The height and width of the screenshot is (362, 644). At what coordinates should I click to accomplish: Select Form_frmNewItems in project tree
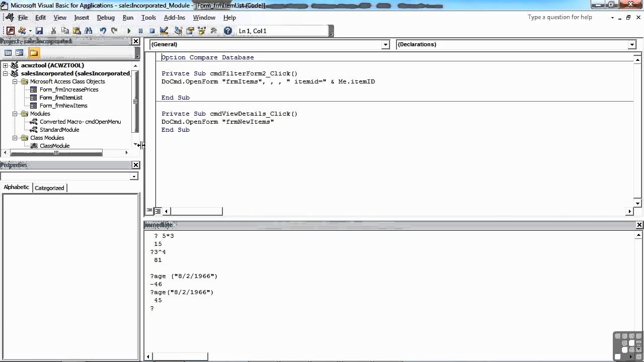[x=63, y=106]
